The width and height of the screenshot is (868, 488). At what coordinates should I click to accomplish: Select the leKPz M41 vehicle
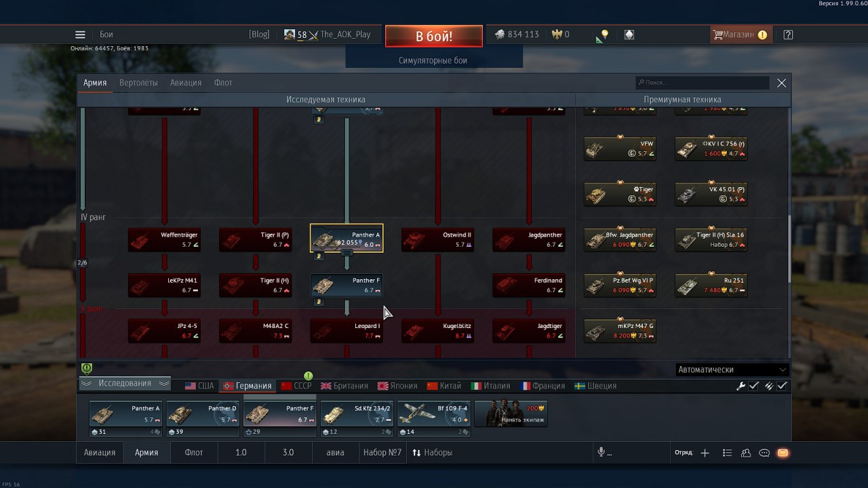pos(164,285)
